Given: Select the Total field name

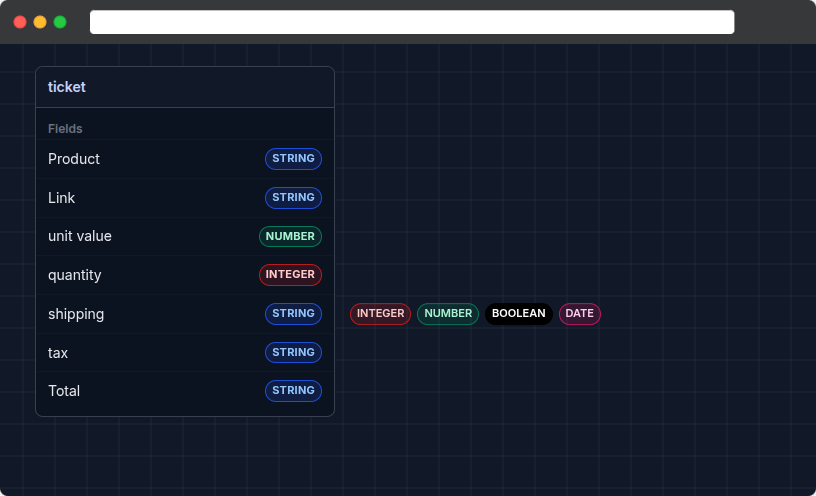Looking at the screenshot, I should pyautogui.click(x=64, y=391).
